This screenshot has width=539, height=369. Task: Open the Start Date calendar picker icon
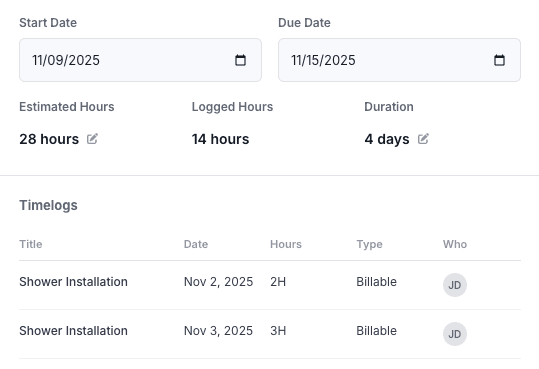click(240, 60)
